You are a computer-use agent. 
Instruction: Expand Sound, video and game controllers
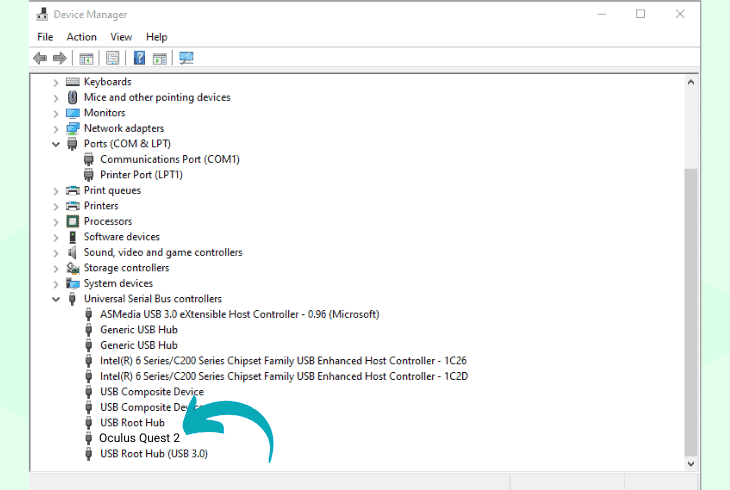56,253
